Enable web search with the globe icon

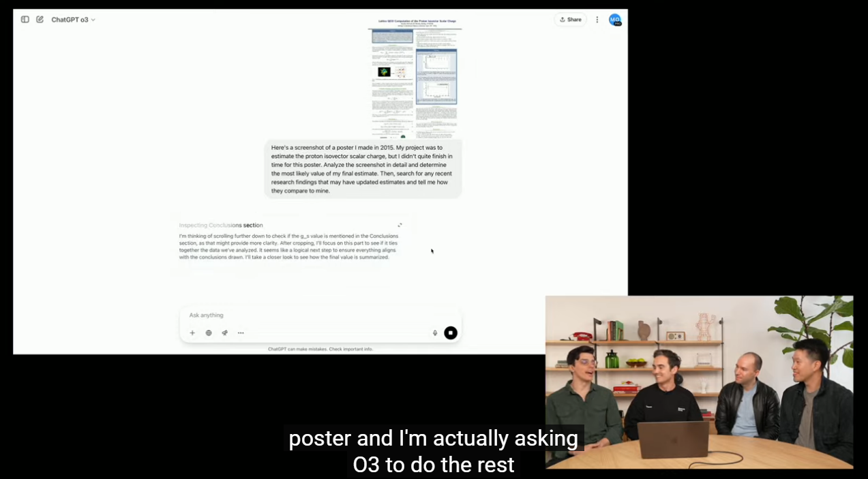209,333
